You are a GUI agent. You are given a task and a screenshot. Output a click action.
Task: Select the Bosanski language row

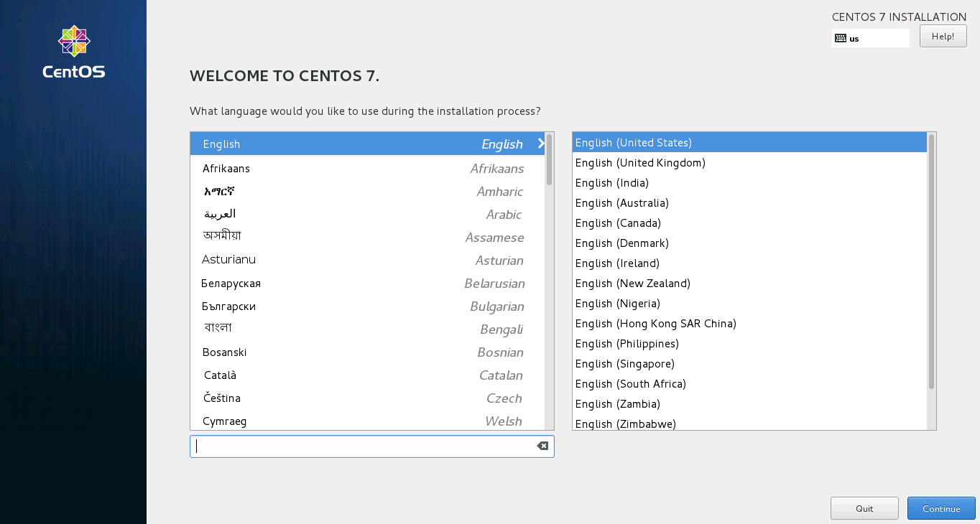tap(224, 352)
